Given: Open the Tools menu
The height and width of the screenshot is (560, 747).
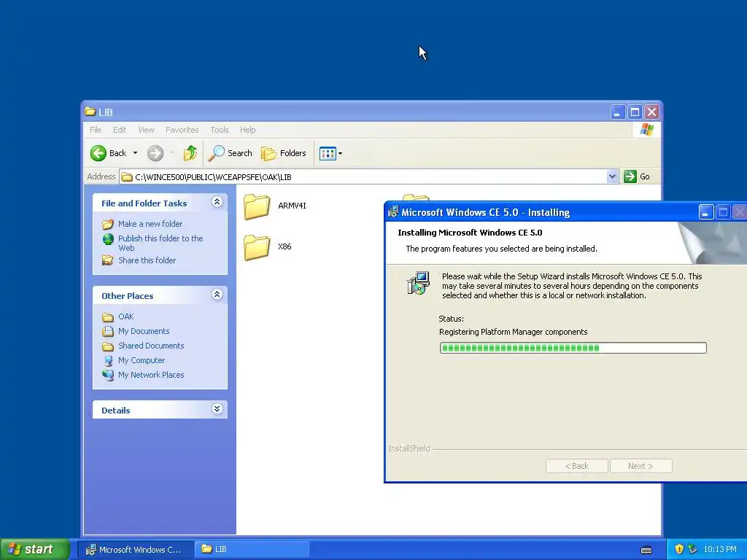Looking at the screenshot, I should (x=220, y=130).
